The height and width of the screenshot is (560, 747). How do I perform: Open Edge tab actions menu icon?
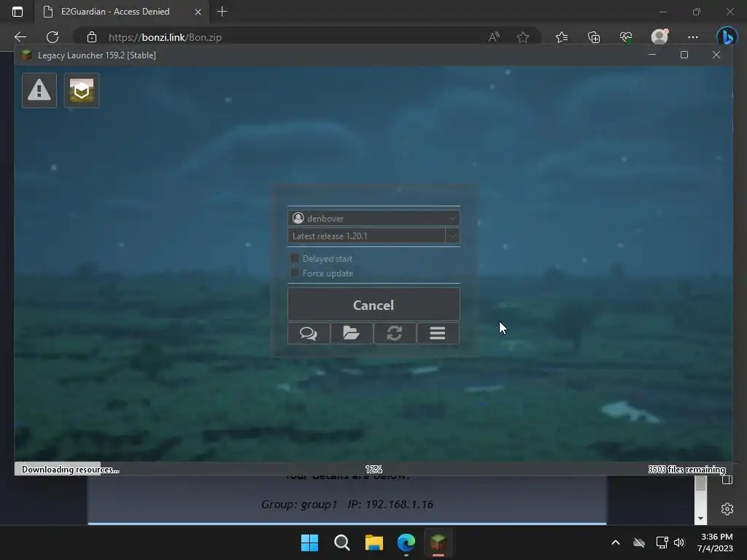pyautogui.click(x=18, y=12)
